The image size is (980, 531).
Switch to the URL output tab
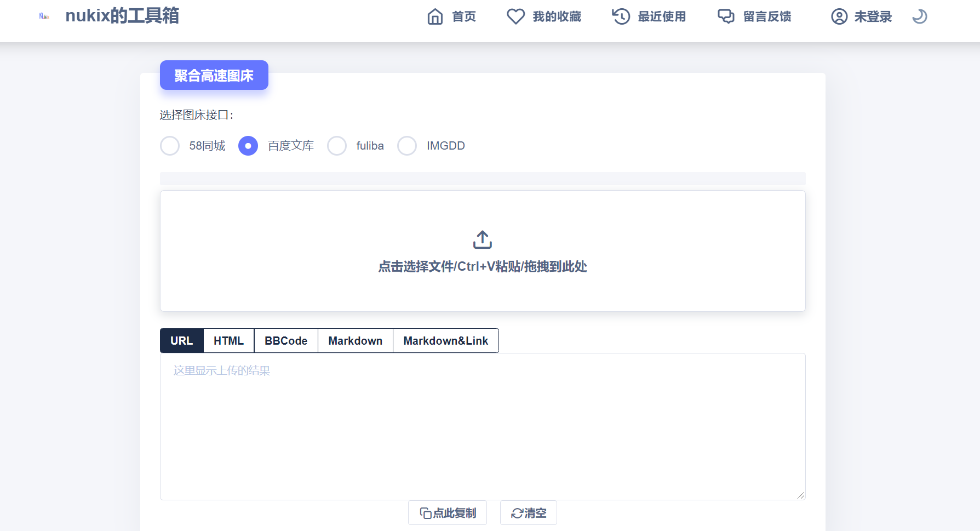[x=182, y=341]
